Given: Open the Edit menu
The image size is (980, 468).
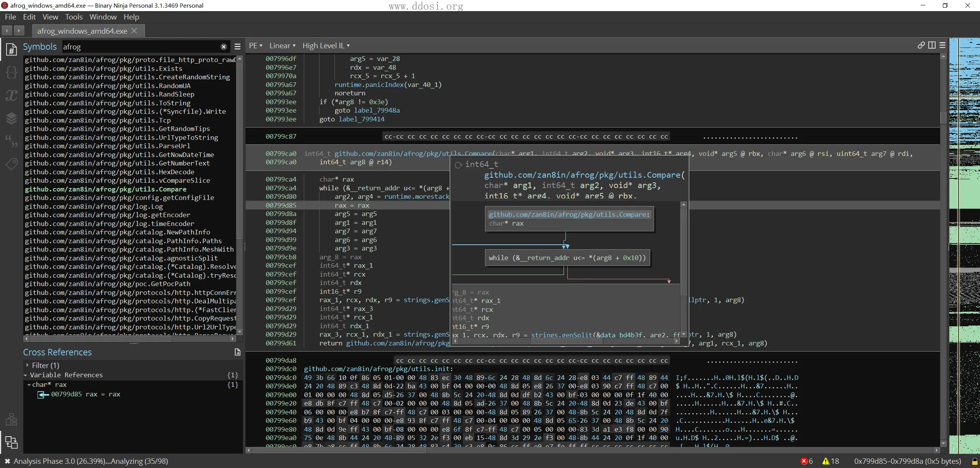Looking at the screenshot, I should click(29, 17).
